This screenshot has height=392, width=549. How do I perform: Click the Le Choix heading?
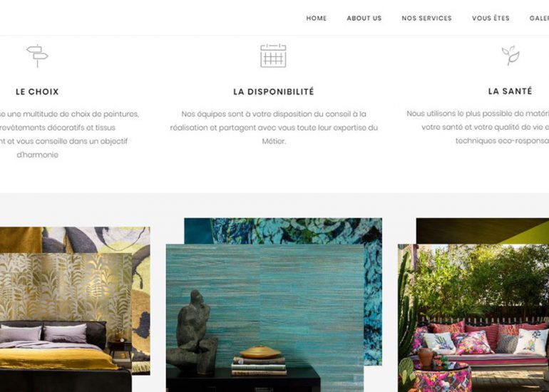pos(37,92)
